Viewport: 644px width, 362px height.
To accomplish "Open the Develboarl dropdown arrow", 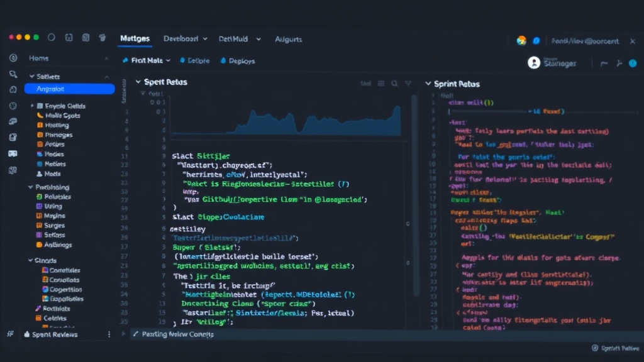I will (x=205, y=39).
